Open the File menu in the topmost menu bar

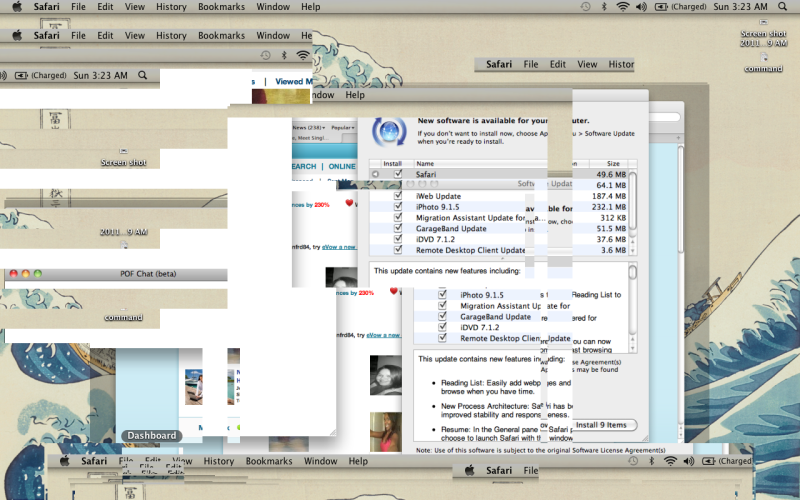[78, 7]
